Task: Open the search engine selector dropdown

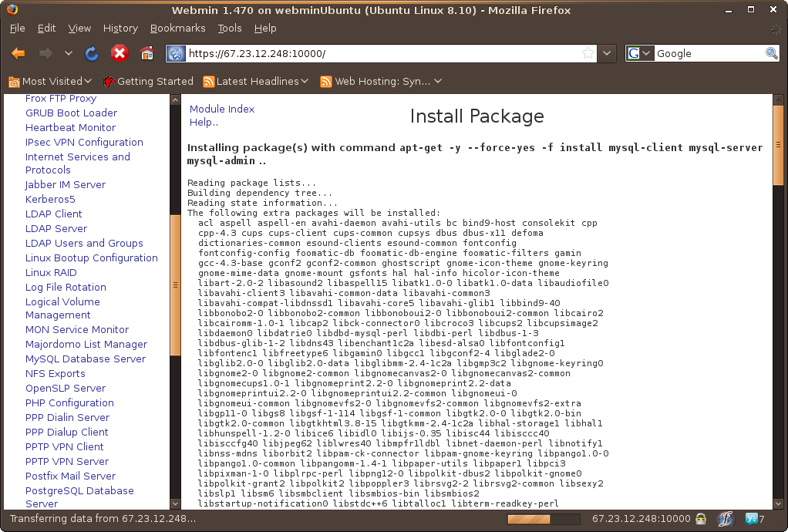Action: [x=640, y=53]
